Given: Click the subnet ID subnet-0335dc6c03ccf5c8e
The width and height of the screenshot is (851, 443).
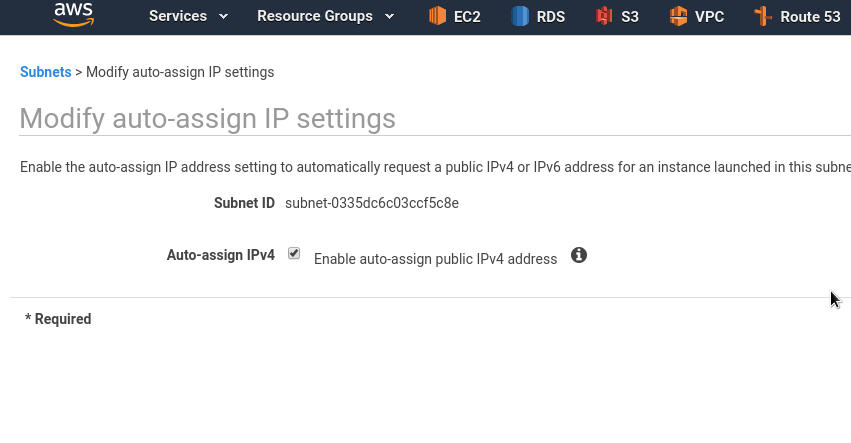Looking at the screenshot, I should (372, 203).
